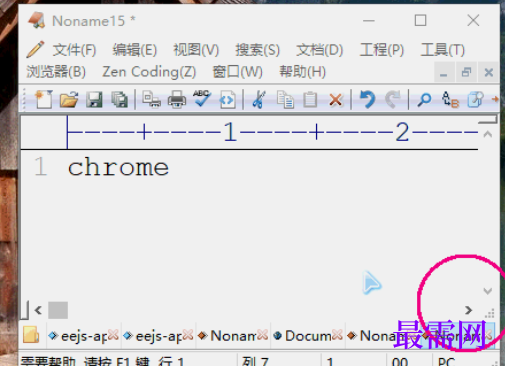Click the PC line-ending status cell

pyautogui.click(x=462, y=361)
